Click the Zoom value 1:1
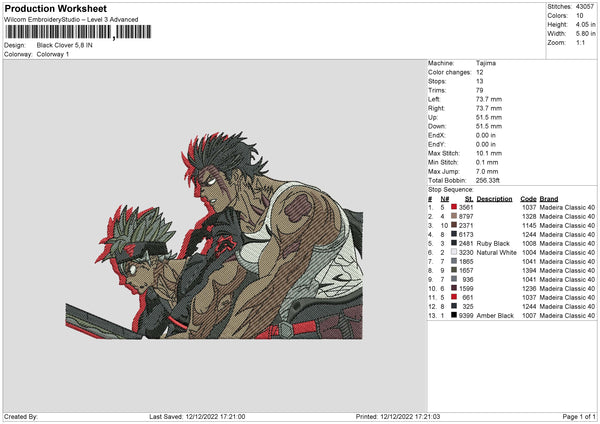 tap(580, 42)
